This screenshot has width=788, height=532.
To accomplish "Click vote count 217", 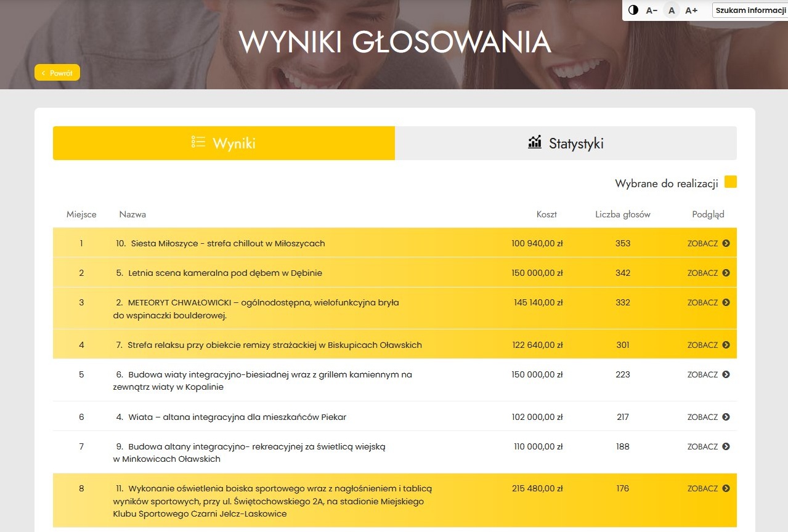I will pyautogui.click(x=623, y=417).
